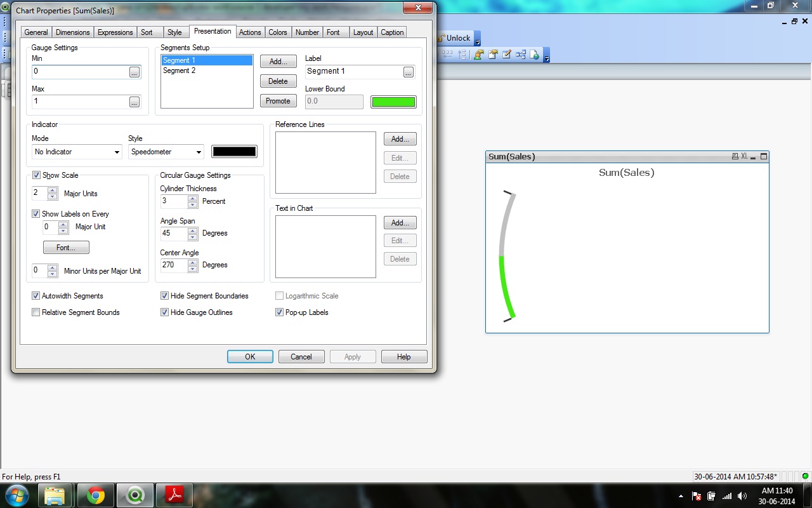Click the Angle Span spinner
This screenshot has width=812, height=508.
point(193,233)
